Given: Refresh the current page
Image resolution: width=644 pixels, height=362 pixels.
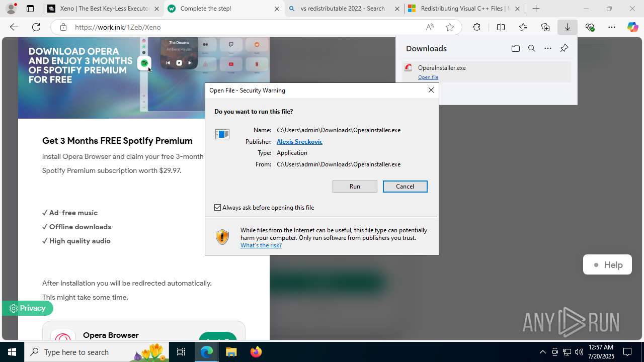Looking at the screenshot, I should click(36, 27).
